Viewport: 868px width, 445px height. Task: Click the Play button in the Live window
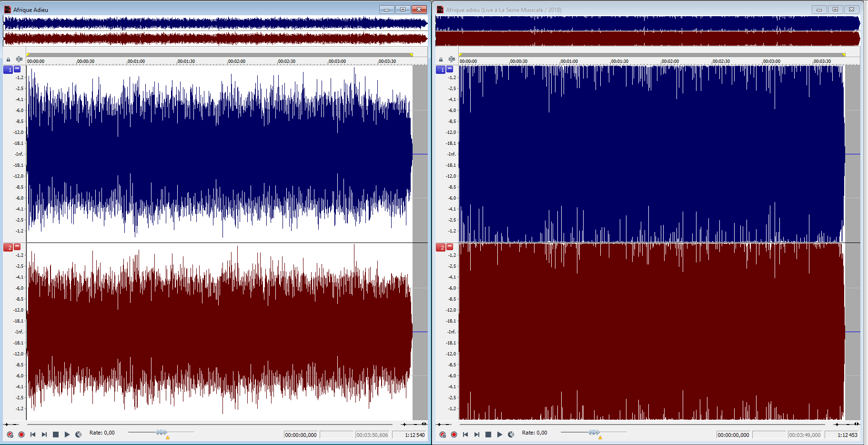tap(500, 435)
